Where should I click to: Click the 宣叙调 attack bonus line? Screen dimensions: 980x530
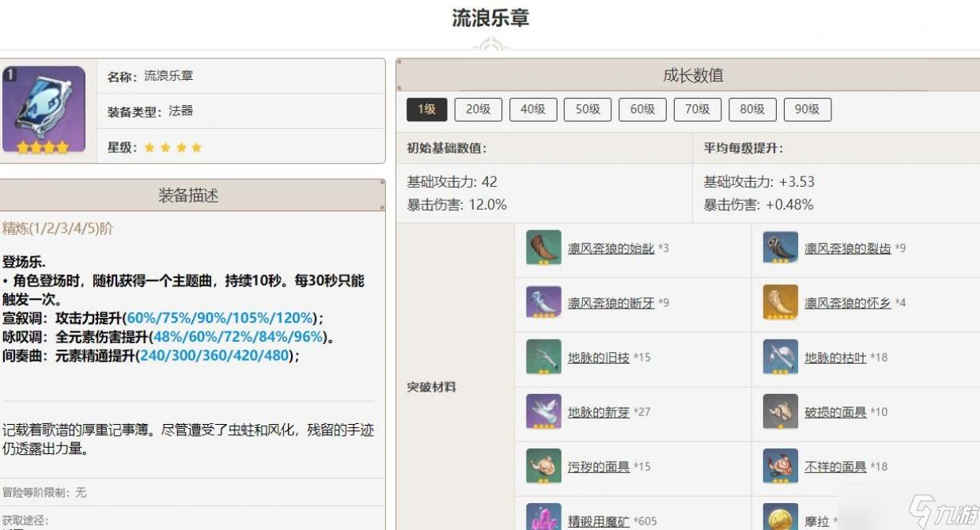163,318
